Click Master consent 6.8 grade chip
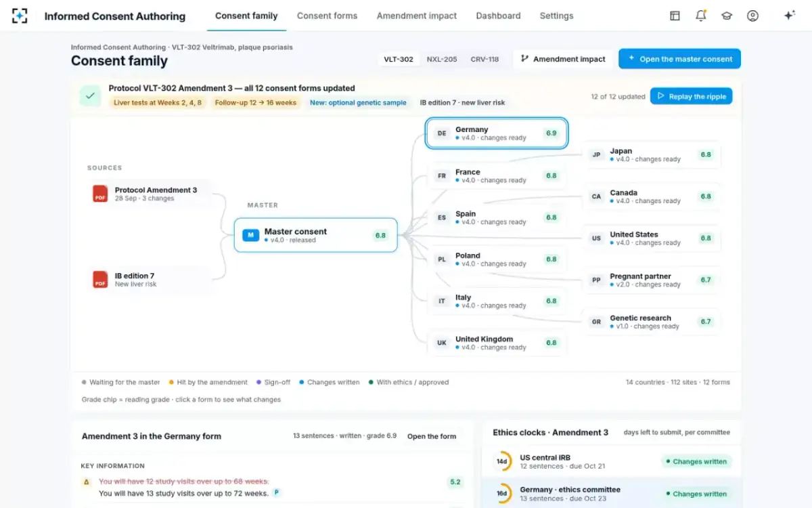This screenshot has height=508, width=812. click(380, 236)
